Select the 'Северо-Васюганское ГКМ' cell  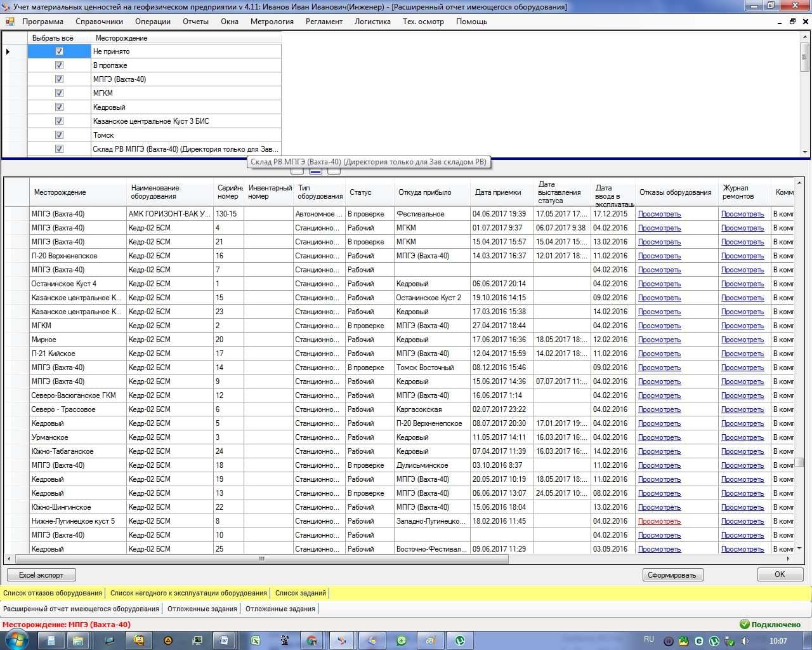point(77,395)
